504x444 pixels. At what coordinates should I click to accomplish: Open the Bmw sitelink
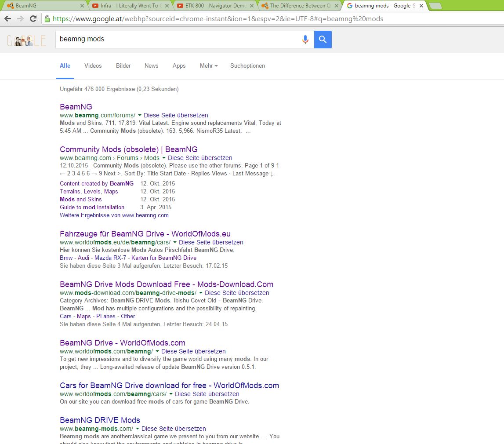tap(66, 258)
